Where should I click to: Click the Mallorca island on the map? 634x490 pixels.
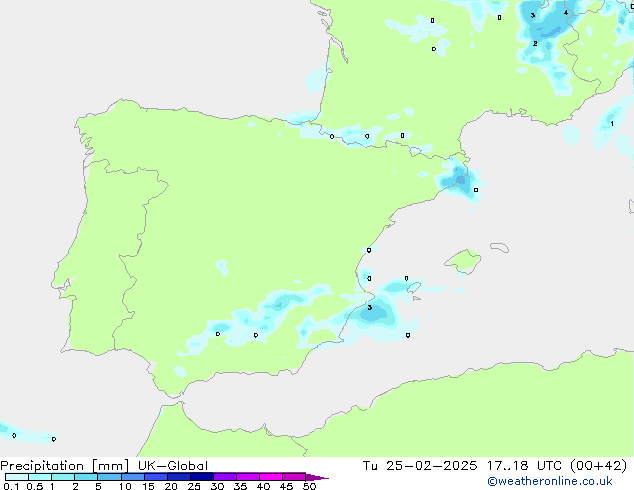coord(464,261)
